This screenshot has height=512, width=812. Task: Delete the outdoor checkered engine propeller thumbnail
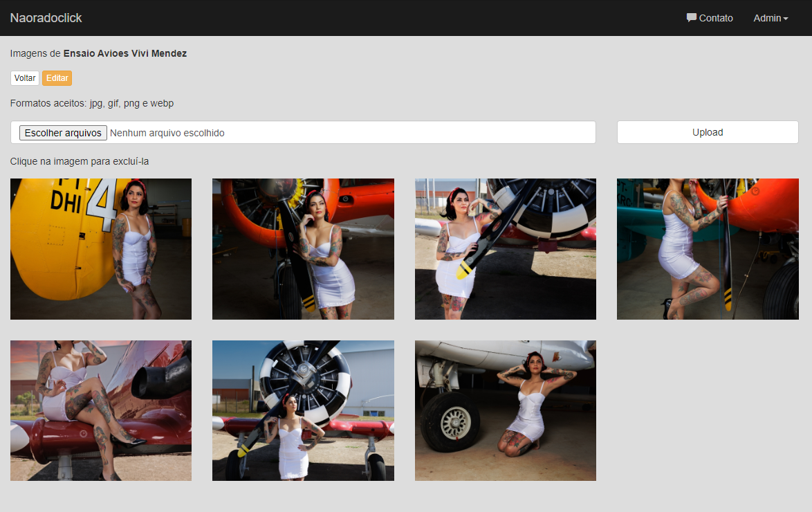pos(506,249)
